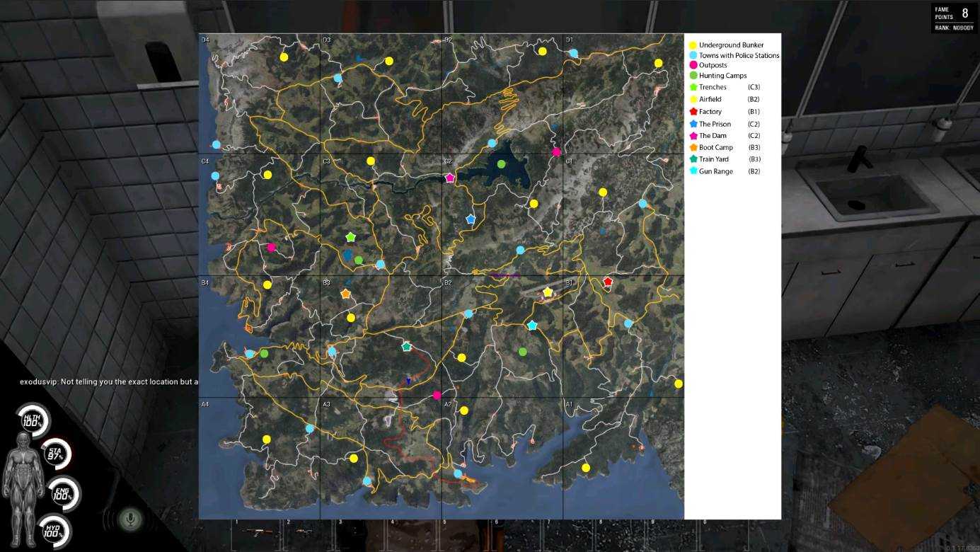Click the green hunting camp marker in sector B4
This screenshot has width=980, height=552.
[264, 353]
